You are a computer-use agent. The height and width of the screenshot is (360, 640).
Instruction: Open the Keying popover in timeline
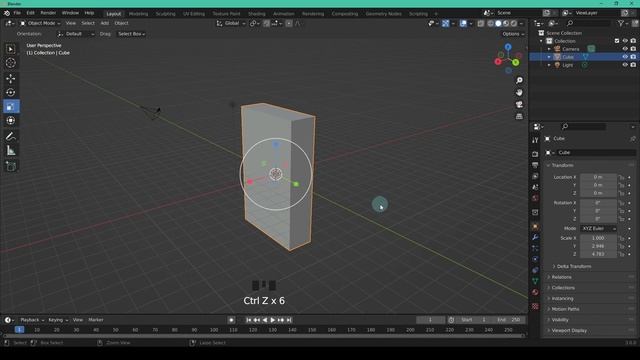pyautogui.click(x=58, y=320)
